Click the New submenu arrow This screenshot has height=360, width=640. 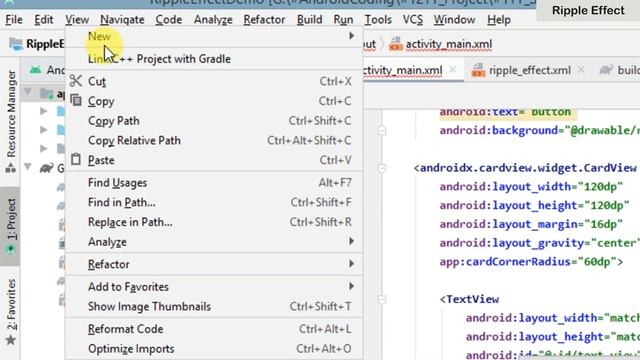pyautogui.click(x=351, y=36)
